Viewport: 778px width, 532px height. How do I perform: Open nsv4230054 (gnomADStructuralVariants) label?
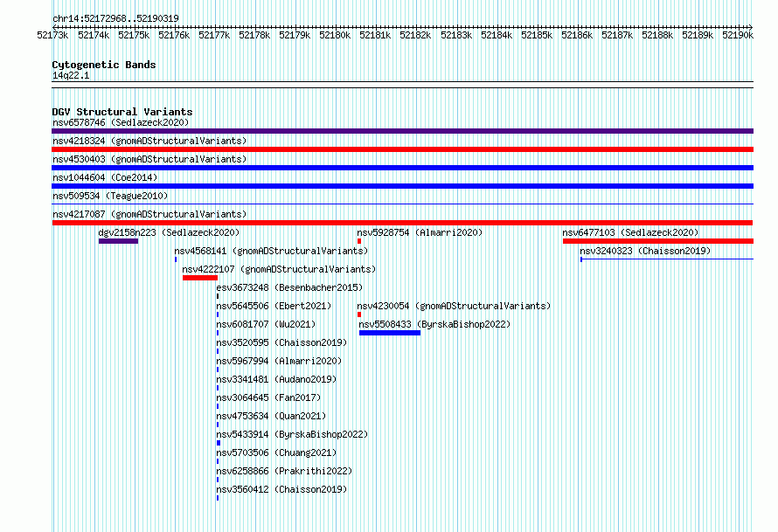[x=454, y=306]
